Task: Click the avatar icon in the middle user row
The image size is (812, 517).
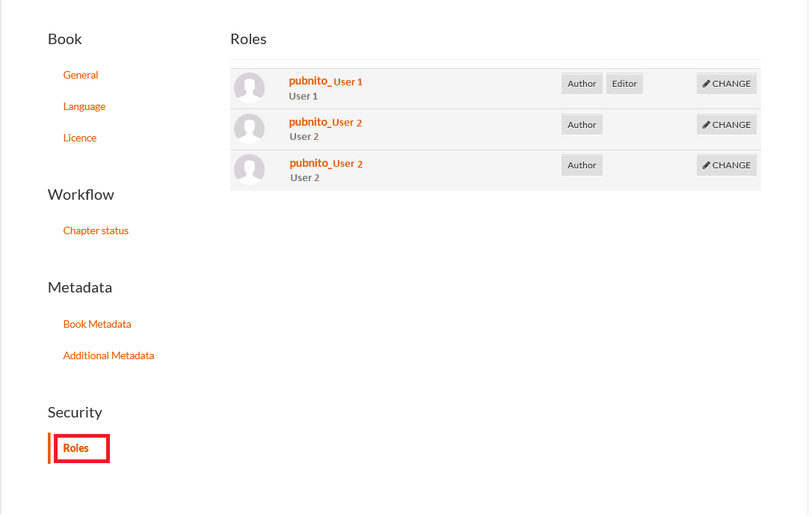Action: click(x=249, y=129)
